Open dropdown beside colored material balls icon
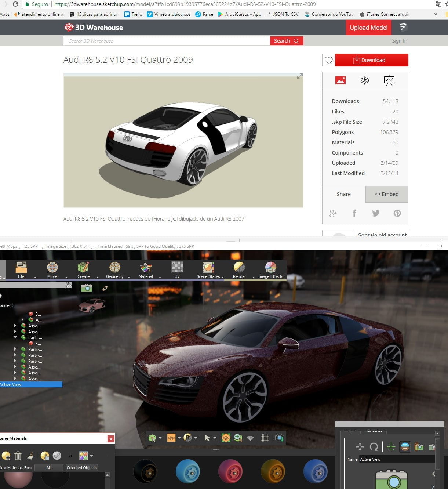Screen dimensions: 448x489 (x=91, y=456)
